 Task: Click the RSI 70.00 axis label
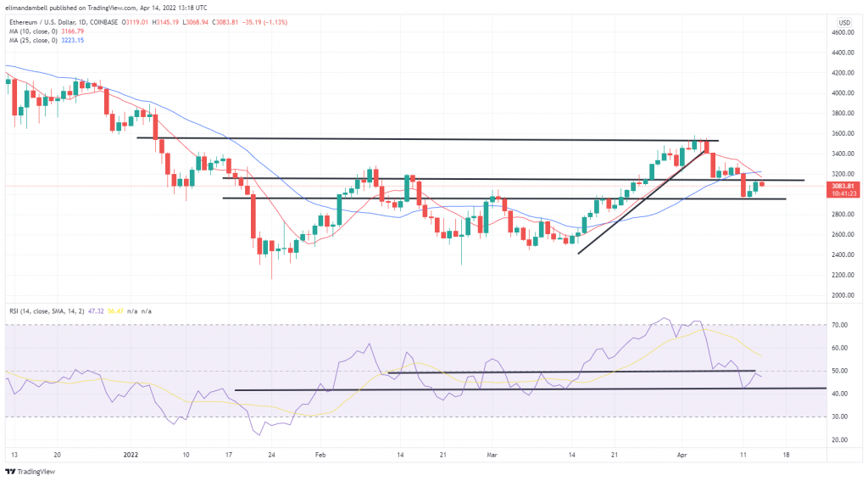(x=840, y=325)
